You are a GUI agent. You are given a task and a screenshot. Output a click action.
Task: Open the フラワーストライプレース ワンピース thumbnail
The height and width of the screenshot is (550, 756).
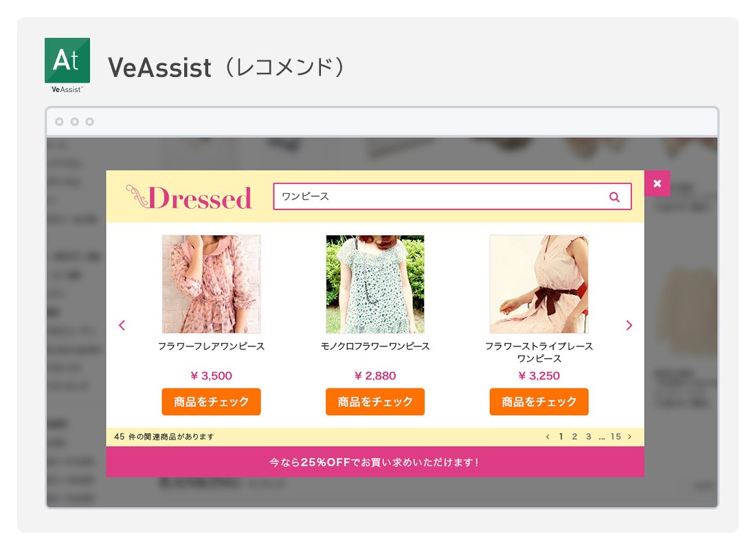click(539, 284)
